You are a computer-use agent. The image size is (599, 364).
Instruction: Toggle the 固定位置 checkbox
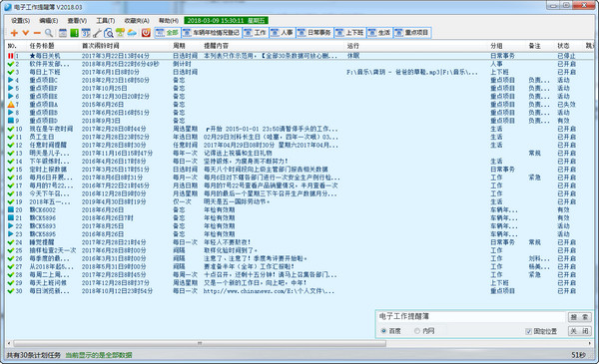[x=529, y=331]
